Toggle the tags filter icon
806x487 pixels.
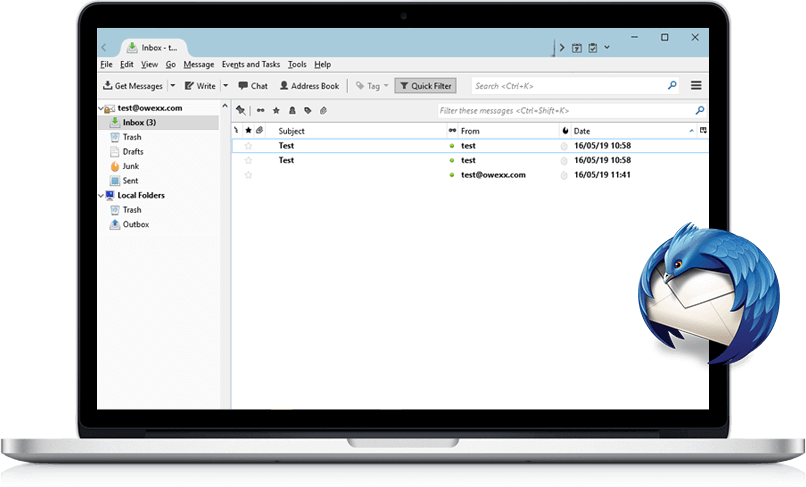point(308,111)
